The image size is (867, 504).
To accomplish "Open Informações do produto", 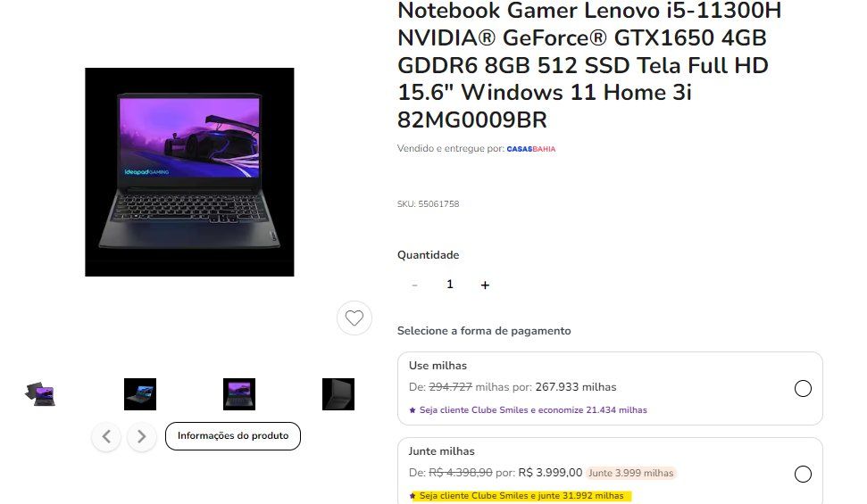I will pyautogui.click(x=233, y=436).
